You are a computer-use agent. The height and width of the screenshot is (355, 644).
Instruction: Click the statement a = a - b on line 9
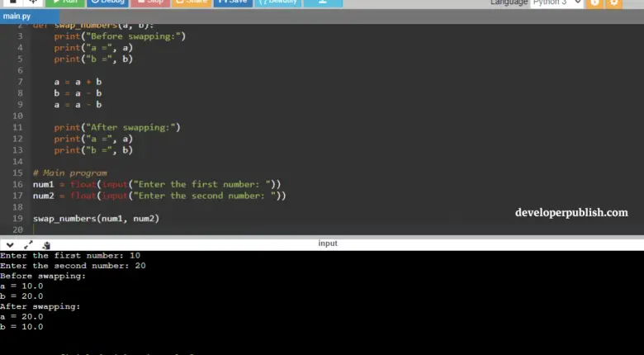coord(78,105)
